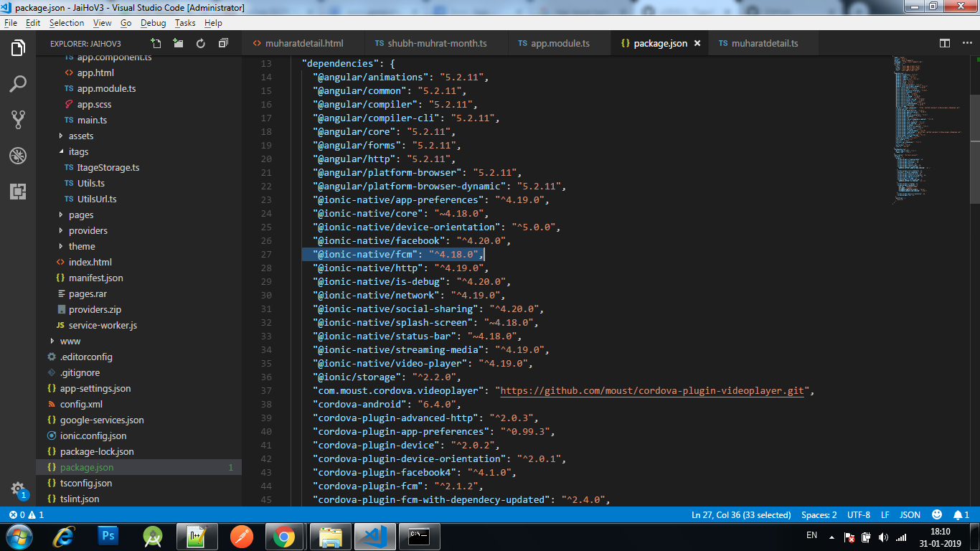The height and width of the screenshot is (551, 980).
Task: Switch to Chrome in the taskbar
Action: click(284, 536)
